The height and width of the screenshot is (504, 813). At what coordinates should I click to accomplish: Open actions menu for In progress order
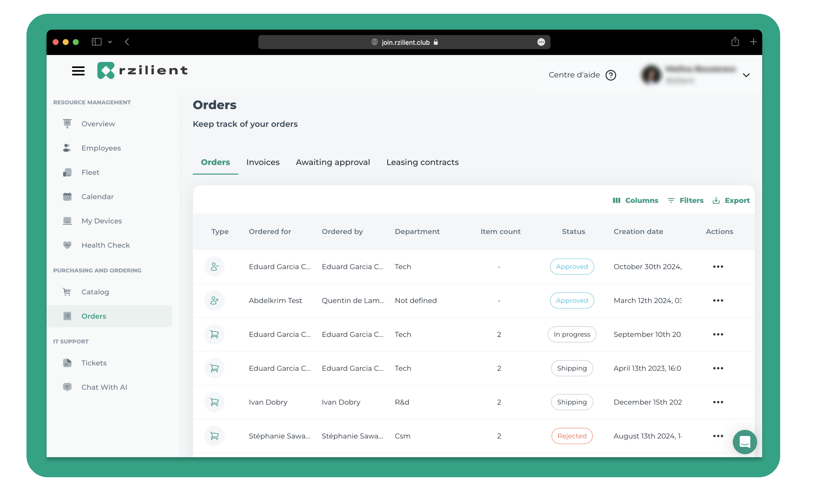click(x=718, y=334)
